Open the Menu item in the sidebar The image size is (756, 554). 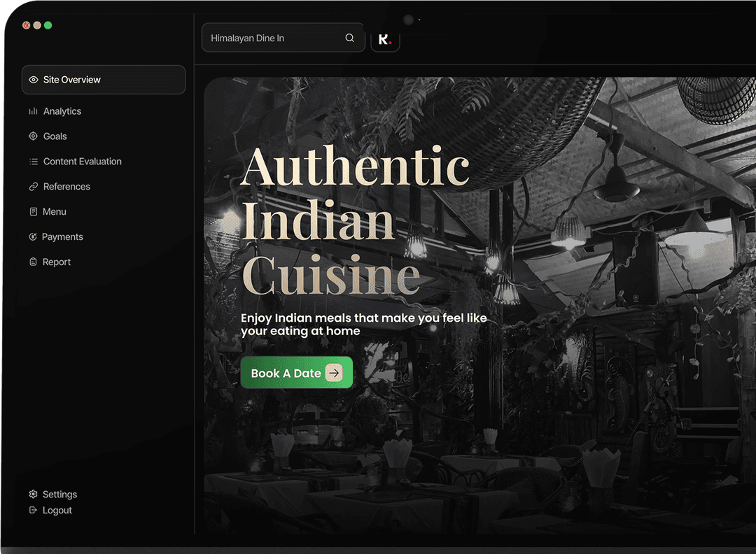[x=54, y=212]
